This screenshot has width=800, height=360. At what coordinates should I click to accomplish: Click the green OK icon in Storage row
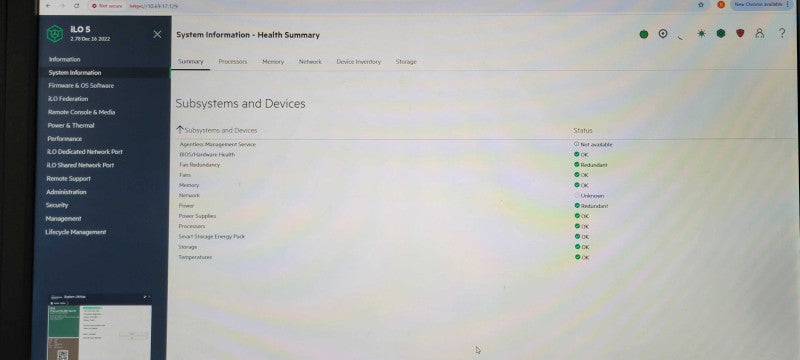coord(578,247)
